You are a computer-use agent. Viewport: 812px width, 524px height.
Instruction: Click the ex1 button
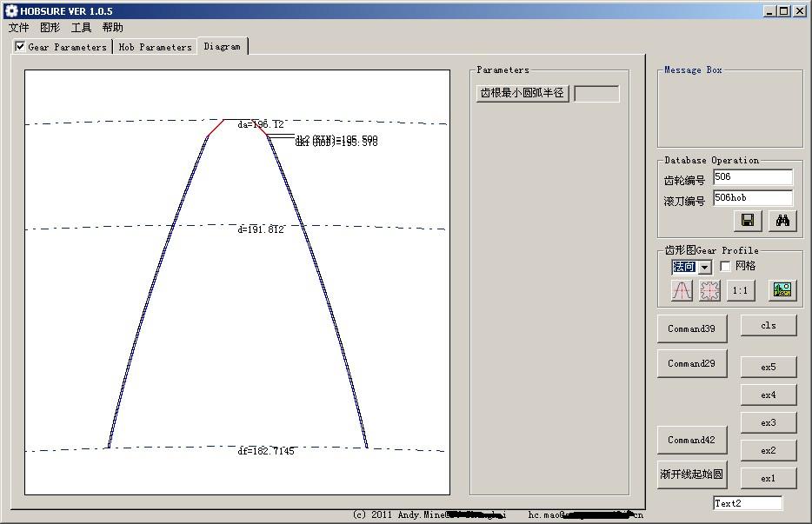coord(769,478)
